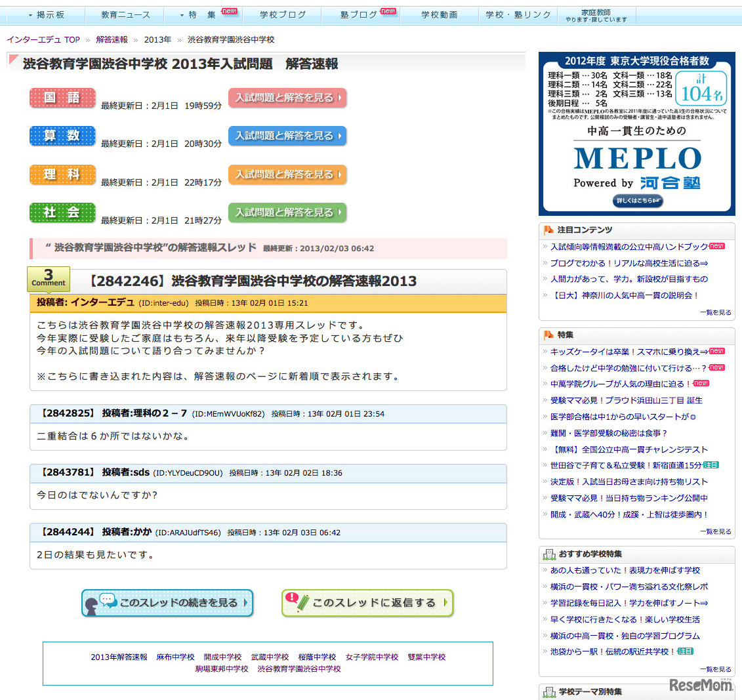Click the flag icon beside 注目コンテンツ heading
Image resolution: width=742 pixels, height=700 pixels.
(x=547, y=230)
